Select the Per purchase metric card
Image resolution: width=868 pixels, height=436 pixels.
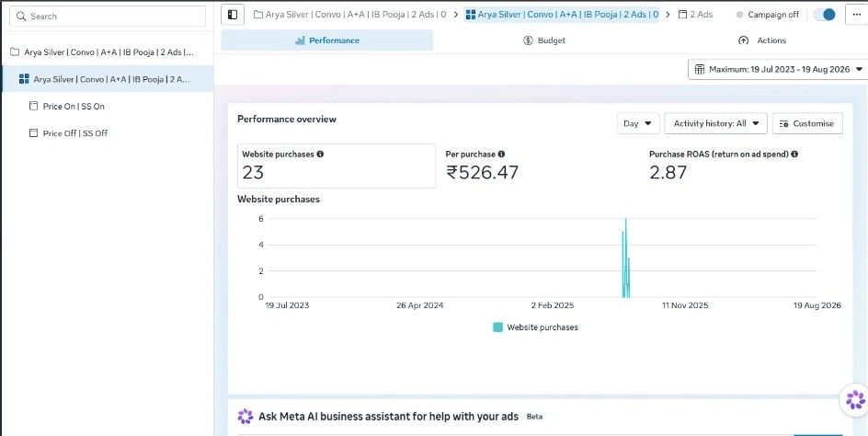pos(541,166)
